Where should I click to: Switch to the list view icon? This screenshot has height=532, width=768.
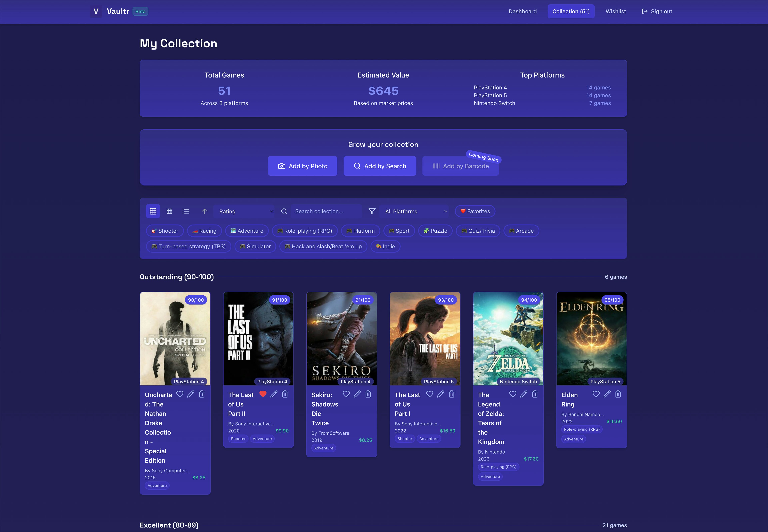186,211
